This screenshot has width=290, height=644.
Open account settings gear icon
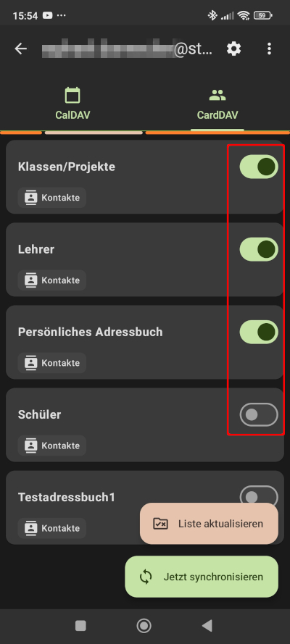233,49
